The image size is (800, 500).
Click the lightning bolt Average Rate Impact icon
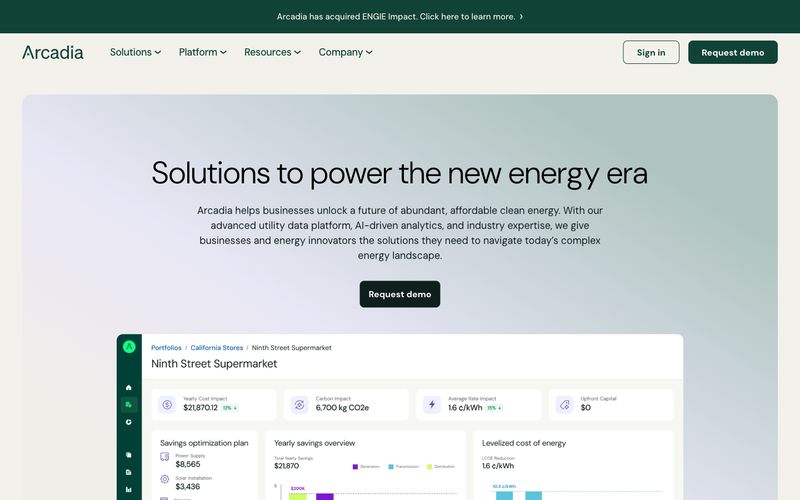coord(432,405)
